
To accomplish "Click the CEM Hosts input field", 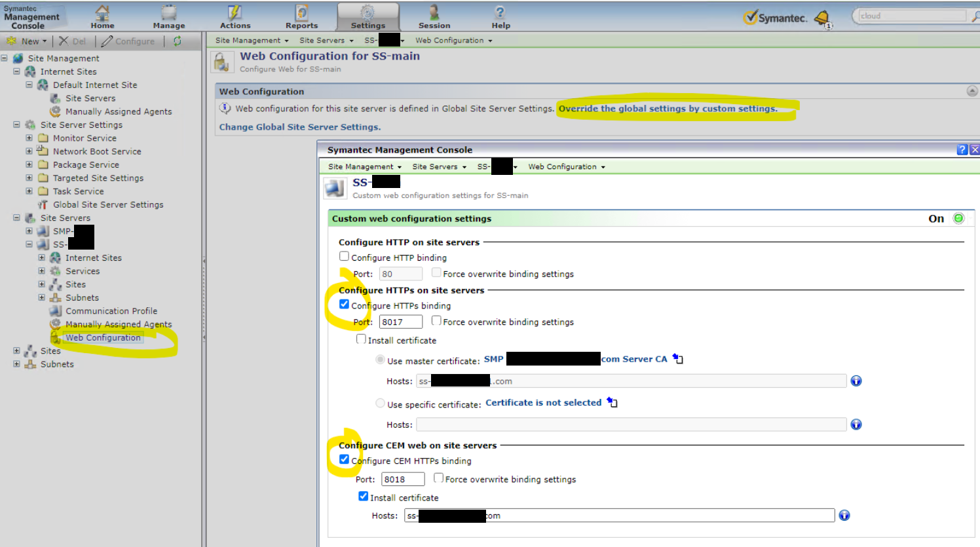I will point(619,516).
